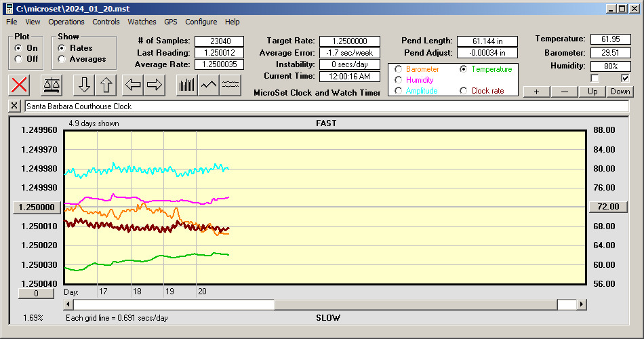
Task: Select Show Rates radio button
Action: coord(62,48)
